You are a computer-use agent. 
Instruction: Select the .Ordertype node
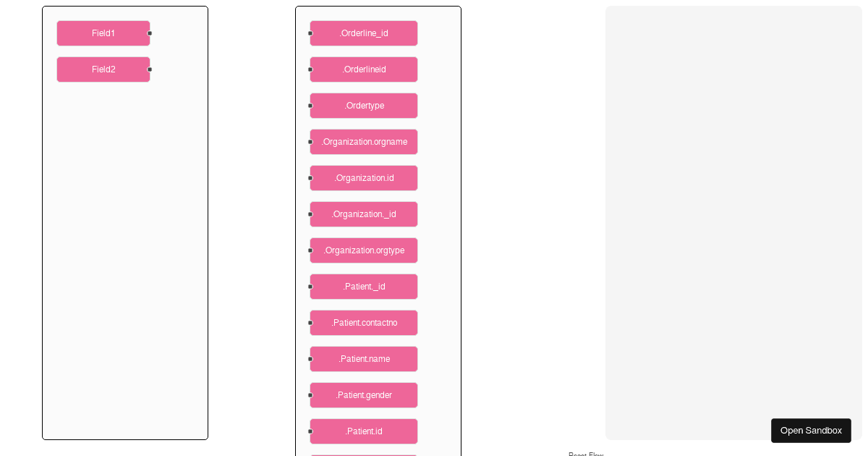(364, 106)
